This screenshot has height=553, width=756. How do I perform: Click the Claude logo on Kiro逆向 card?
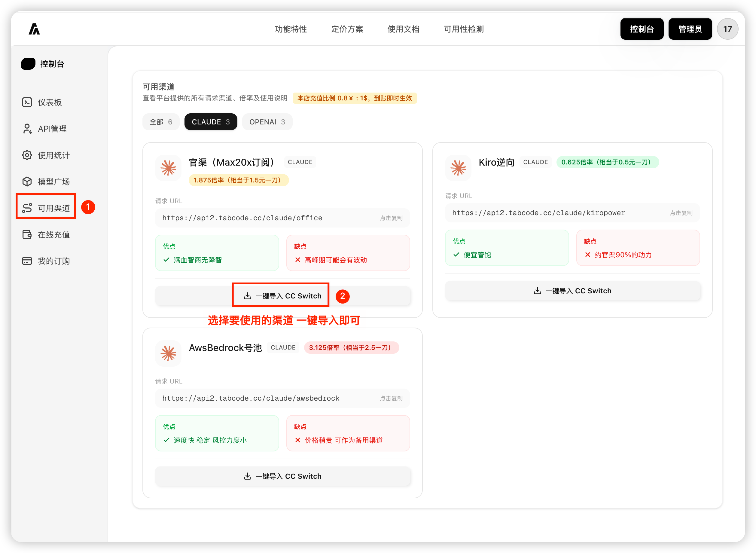458,168
